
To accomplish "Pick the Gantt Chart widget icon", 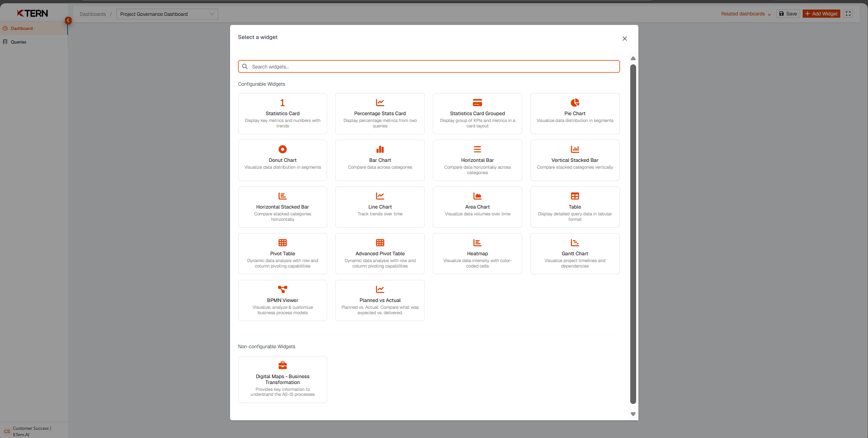I will [x=574, y=243].
